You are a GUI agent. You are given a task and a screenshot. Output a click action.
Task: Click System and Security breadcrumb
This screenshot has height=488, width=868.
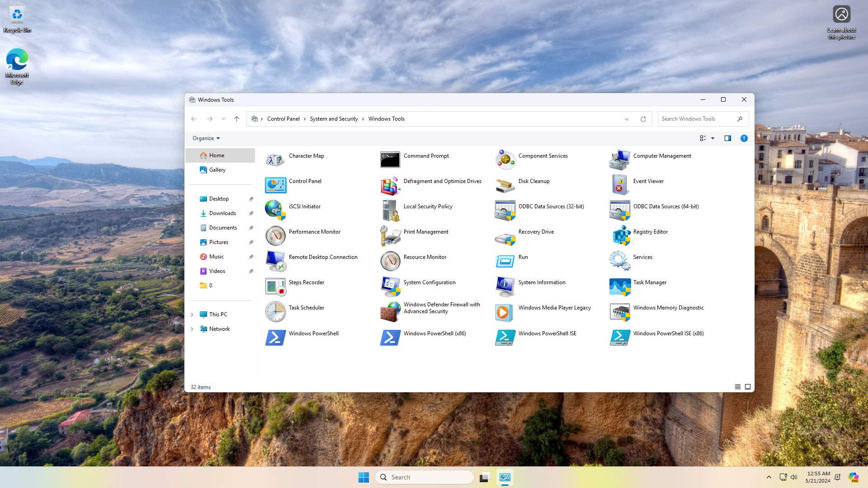tap(334, 119)
